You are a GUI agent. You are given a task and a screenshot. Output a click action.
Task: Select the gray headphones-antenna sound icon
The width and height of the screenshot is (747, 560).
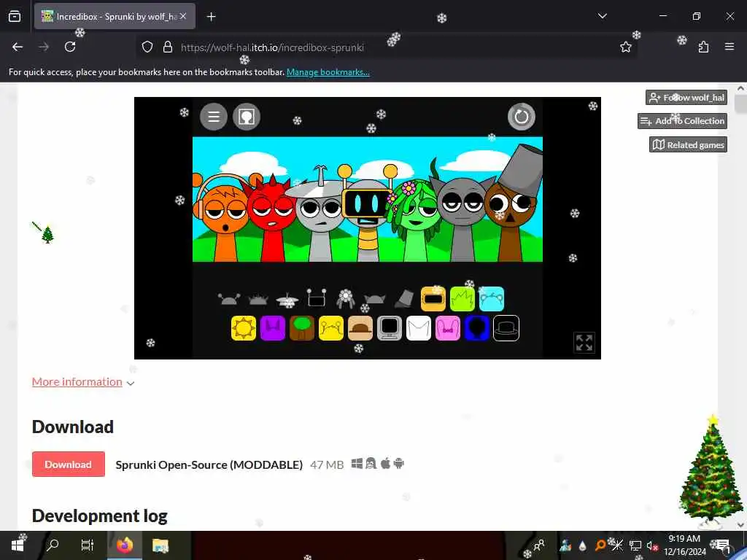tap(229, 299)
